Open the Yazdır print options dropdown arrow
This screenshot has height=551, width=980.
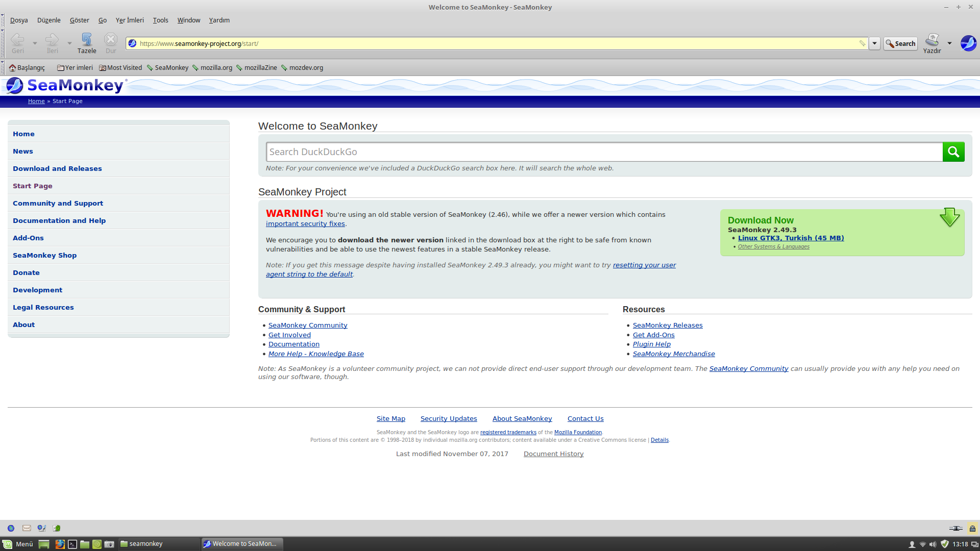949,43
